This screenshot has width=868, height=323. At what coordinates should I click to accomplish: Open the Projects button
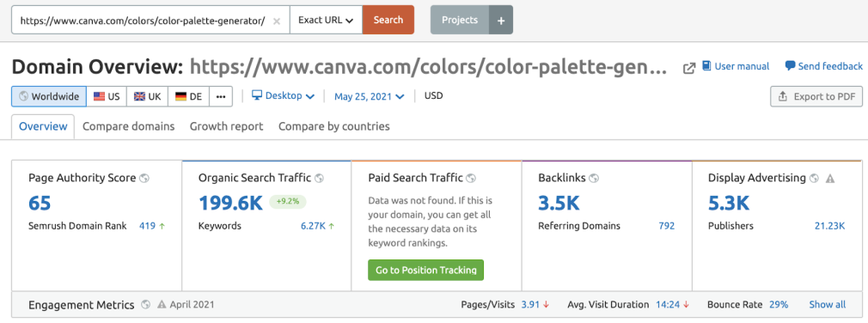point(460,20)
